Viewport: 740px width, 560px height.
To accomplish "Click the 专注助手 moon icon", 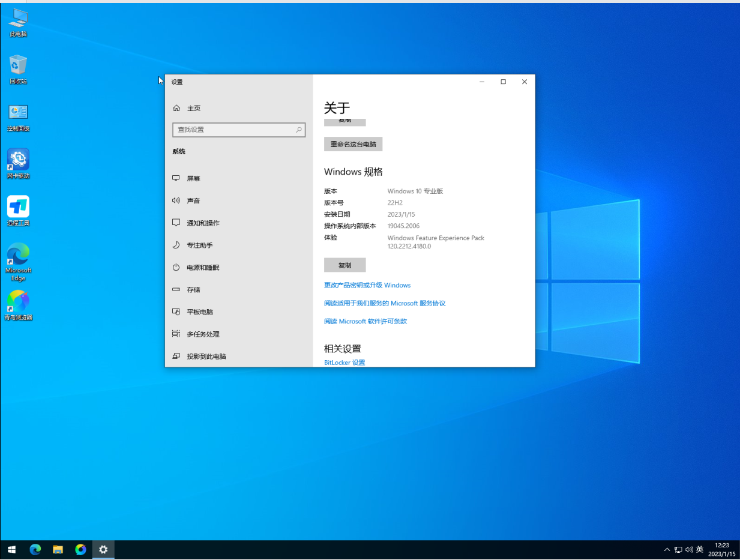I will point(176,245).
